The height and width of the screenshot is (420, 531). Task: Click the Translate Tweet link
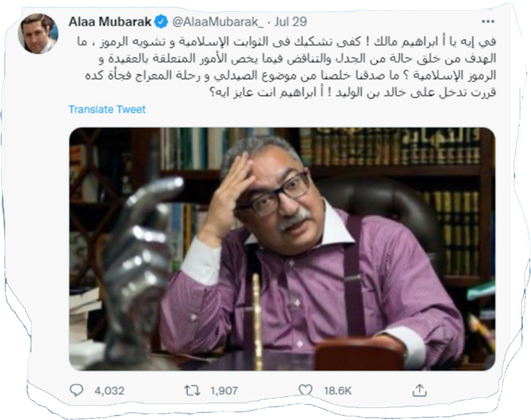[107, 109]
